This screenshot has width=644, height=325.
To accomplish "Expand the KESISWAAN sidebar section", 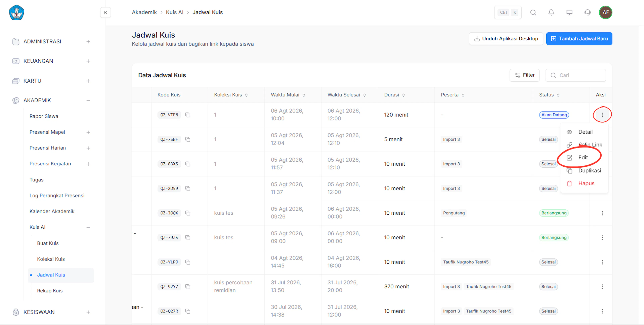I will (88, 312).
